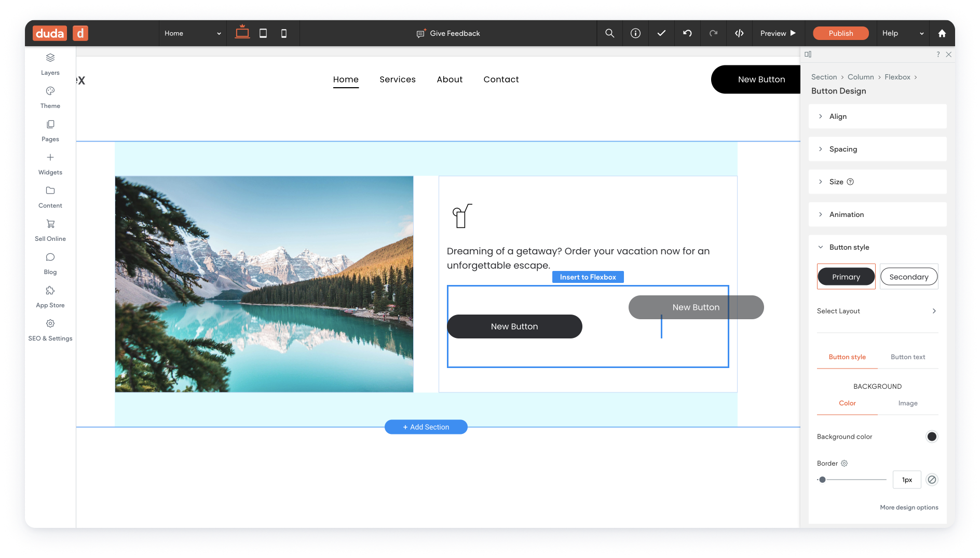Open SEO & Settings
980x558 pixels.
click(50, 330)
